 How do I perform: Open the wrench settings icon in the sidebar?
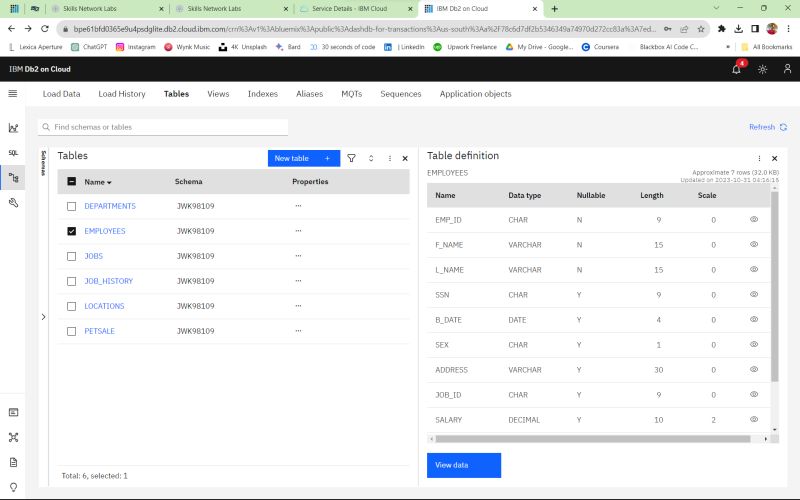pos(13,202)
